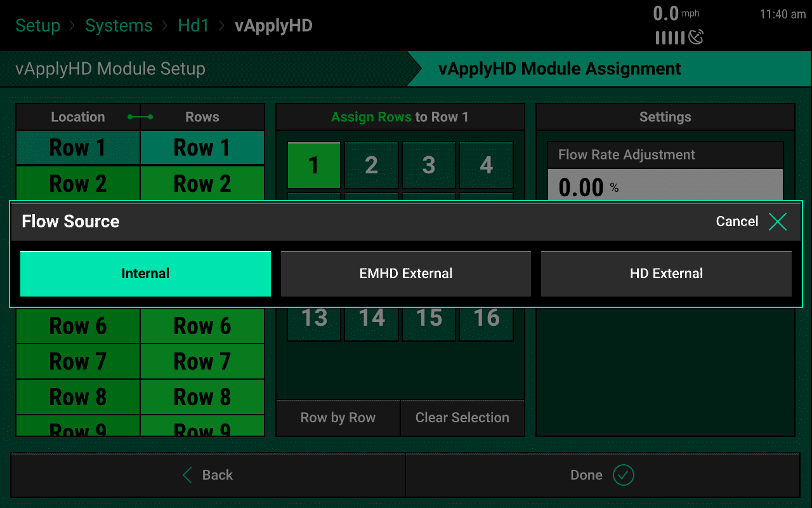Click the satellite GPS status icon
The image size is (812, 508).
tap(697, 37)
